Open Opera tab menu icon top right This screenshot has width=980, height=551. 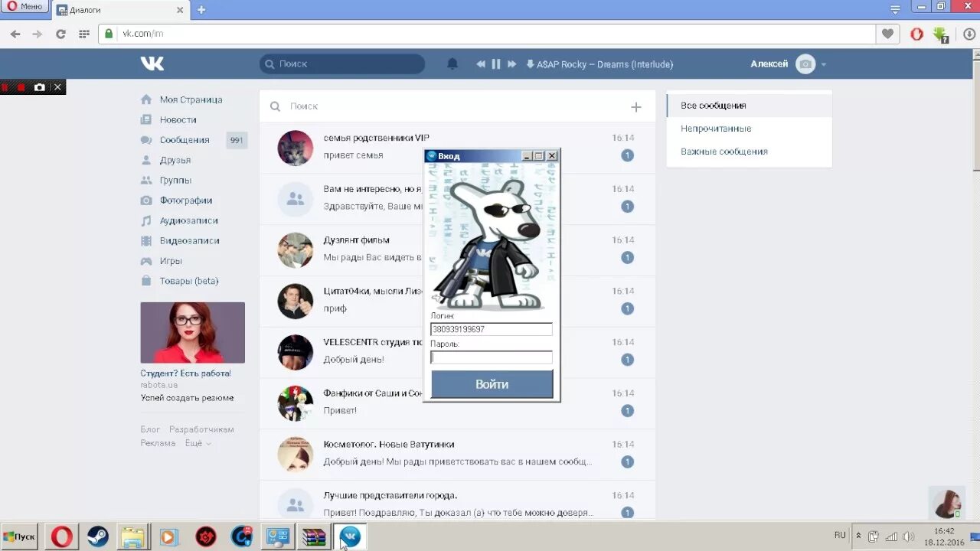tap(895, 9)
